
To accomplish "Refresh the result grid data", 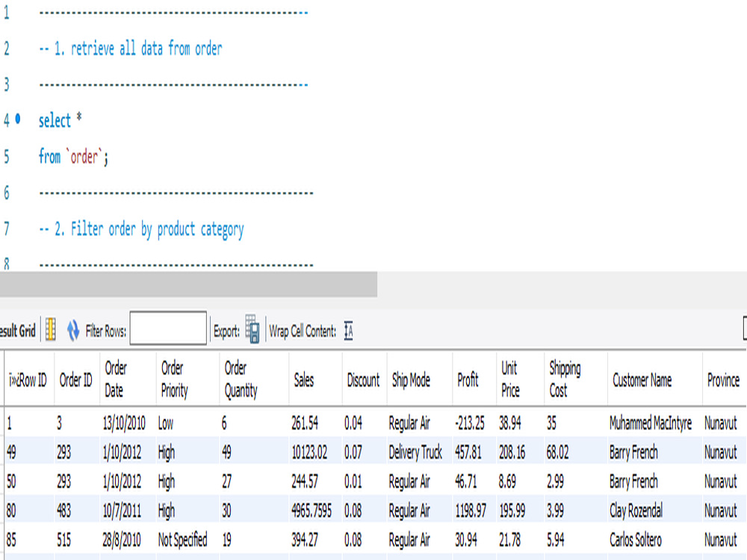I will coord(73,330).
